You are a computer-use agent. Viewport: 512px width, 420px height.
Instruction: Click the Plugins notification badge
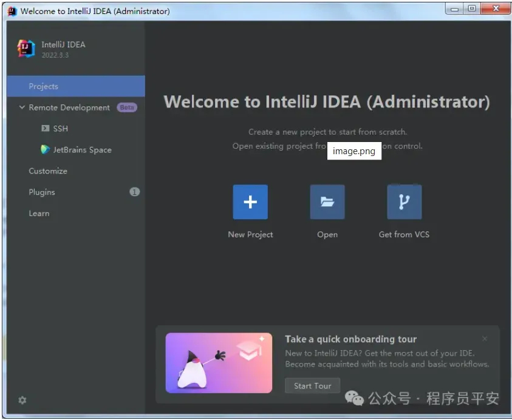(135, 192)
